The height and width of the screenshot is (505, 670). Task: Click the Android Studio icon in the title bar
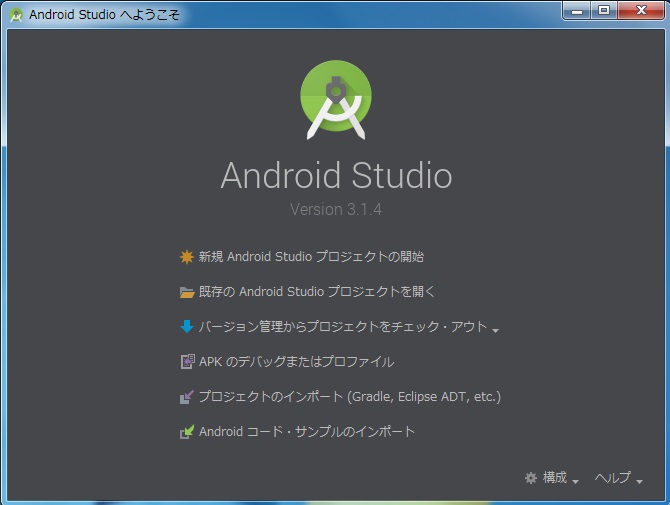click(x=16, y=15)
